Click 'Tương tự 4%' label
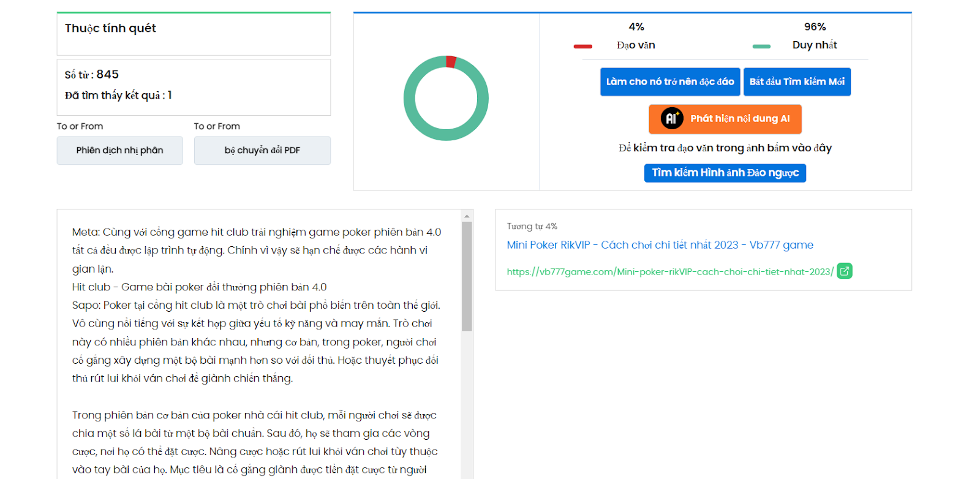The height and width of the screenshot is (479, 980). tap(532, 226)
